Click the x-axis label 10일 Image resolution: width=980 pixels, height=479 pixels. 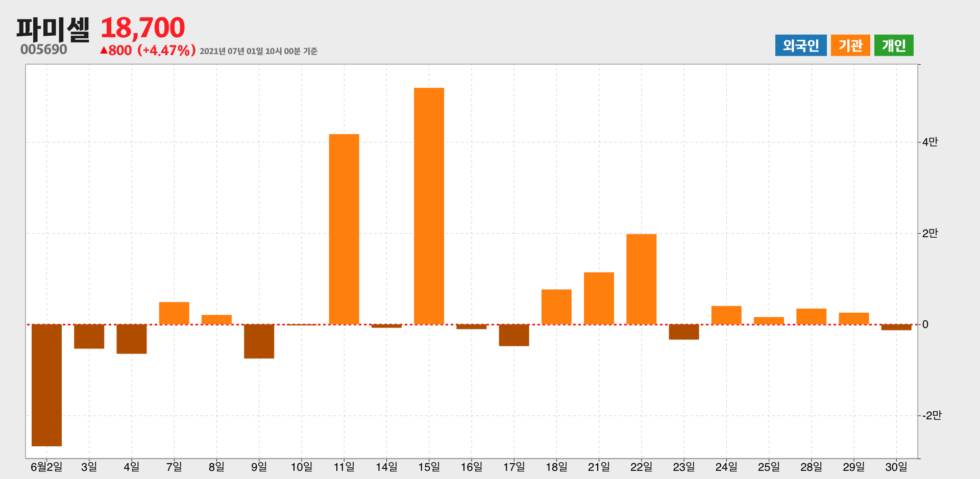pos(301,467)
